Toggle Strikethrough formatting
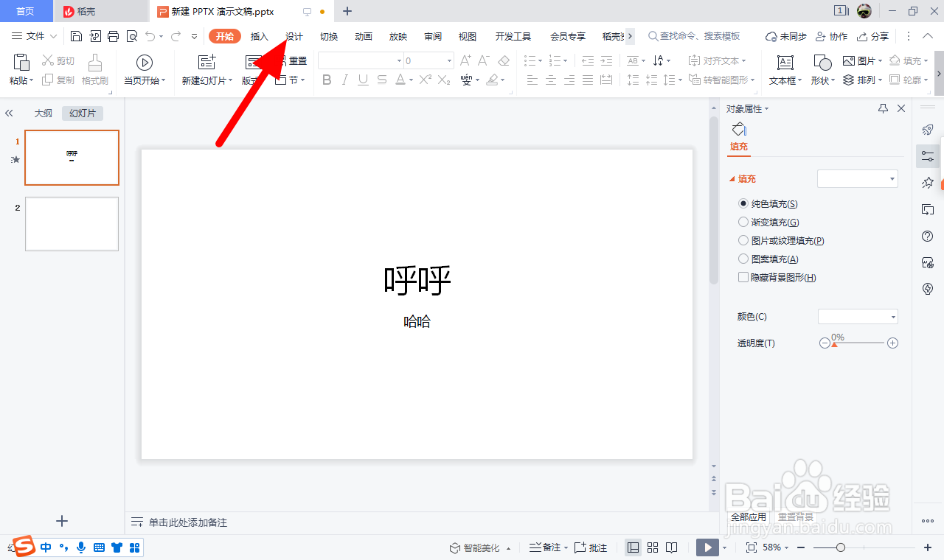Viewport: 944px width, 560px height. [x=381, y=80]
